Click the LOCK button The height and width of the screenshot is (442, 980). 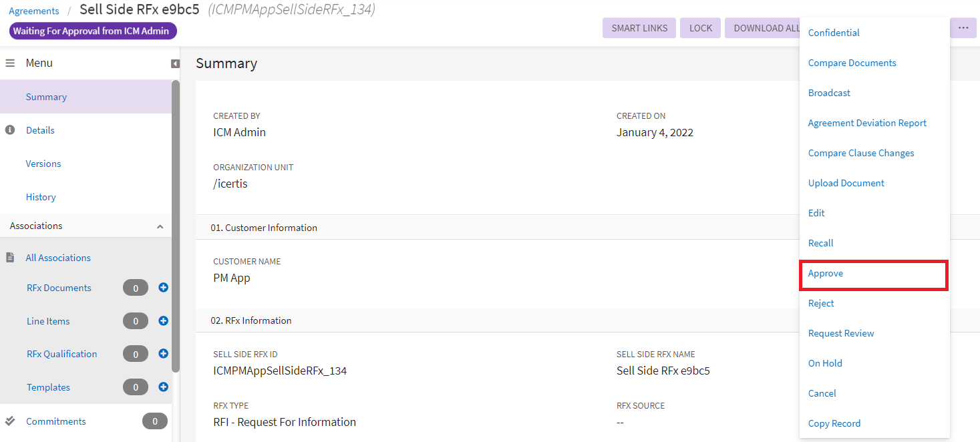(700, 28)
